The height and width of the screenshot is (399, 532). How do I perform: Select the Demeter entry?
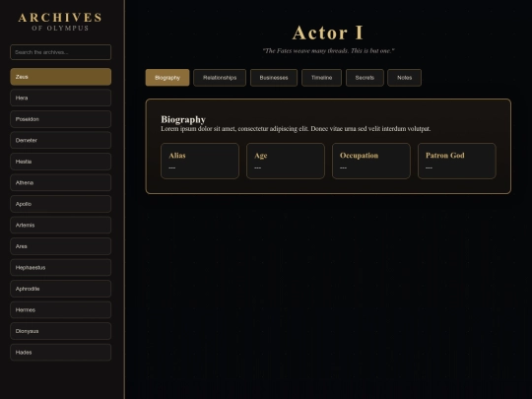tap(60, 140)
